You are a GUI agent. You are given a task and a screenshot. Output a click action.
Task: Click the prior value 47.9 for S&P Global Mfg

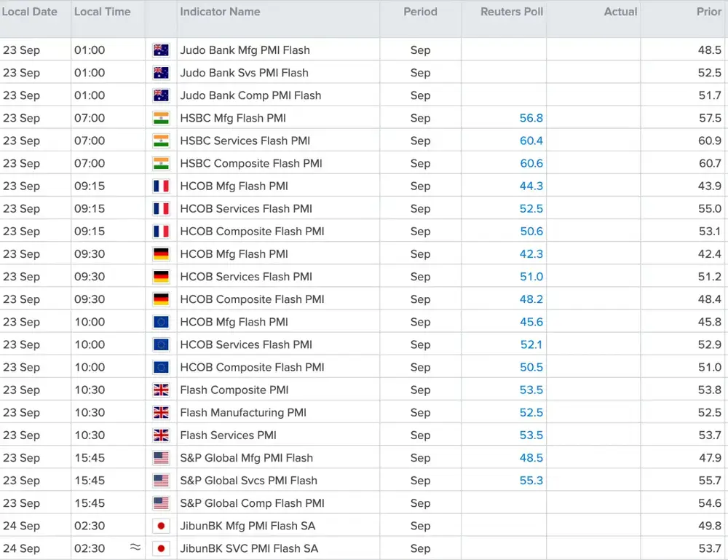point(710,458)
